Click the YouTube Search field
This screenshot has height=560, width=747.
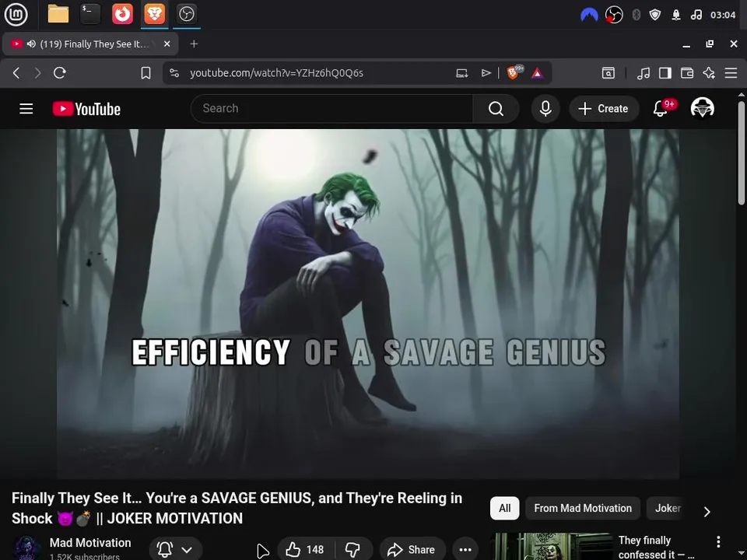tap(332, 109)
